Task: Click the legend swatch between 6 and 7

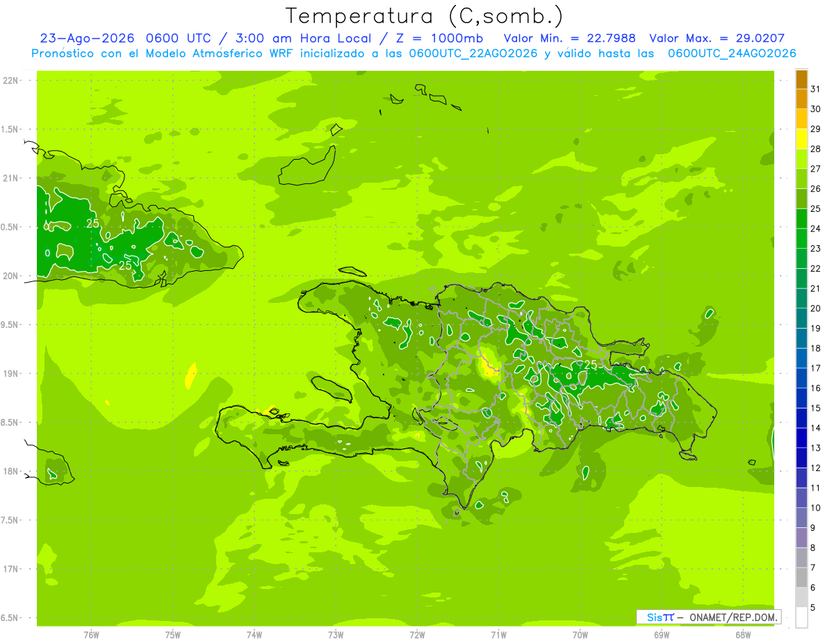Action: tap(801, 578)
